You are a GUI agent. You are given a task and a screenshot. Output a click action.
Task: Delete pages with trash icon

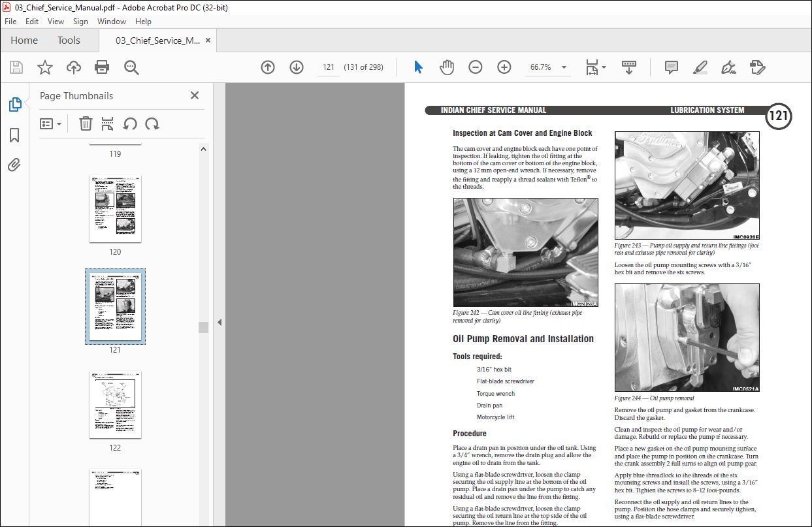86,123
